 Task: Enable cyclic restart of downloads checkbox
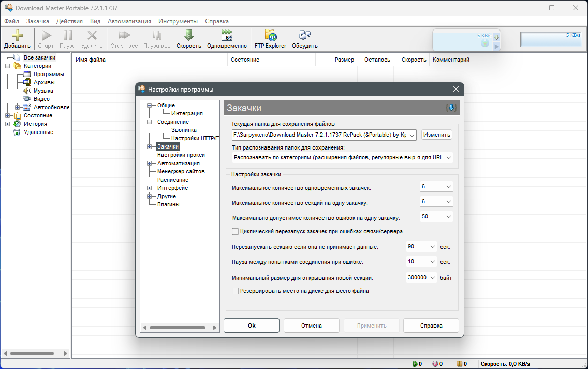click(235, 232)
